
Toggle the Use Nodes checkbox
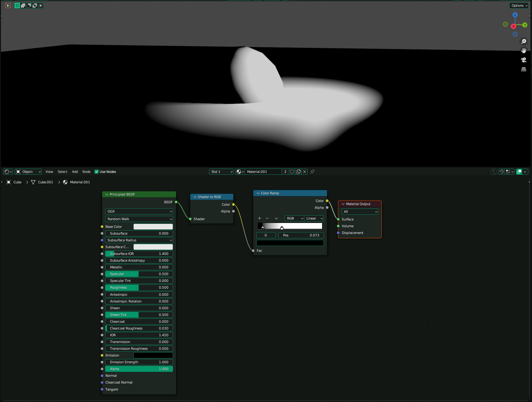coord(97,172)
